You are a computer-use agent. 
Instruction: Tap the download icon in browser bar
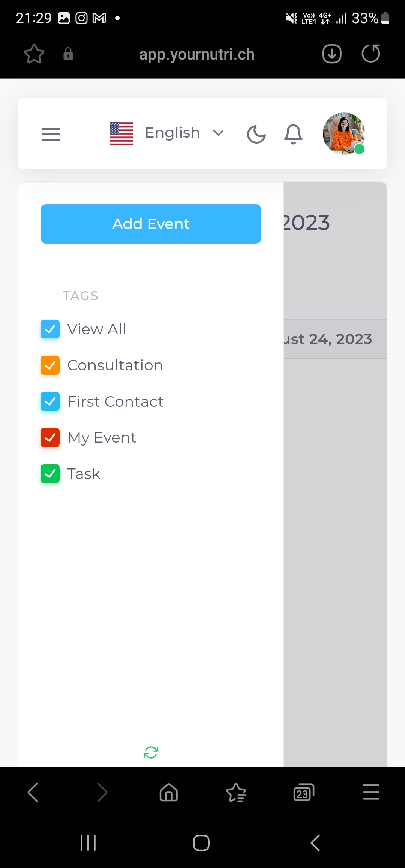pyautogui.click(x=331, y=54)
